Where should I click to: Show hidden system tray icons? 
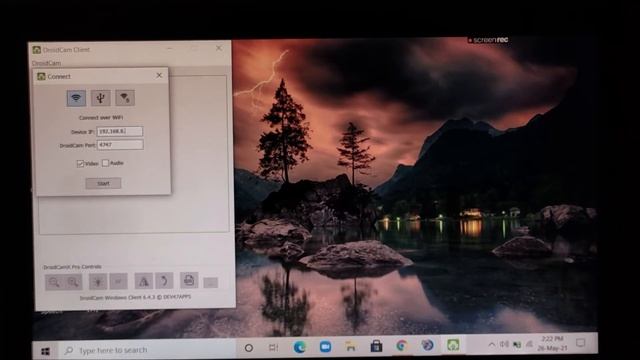point(492,345)
